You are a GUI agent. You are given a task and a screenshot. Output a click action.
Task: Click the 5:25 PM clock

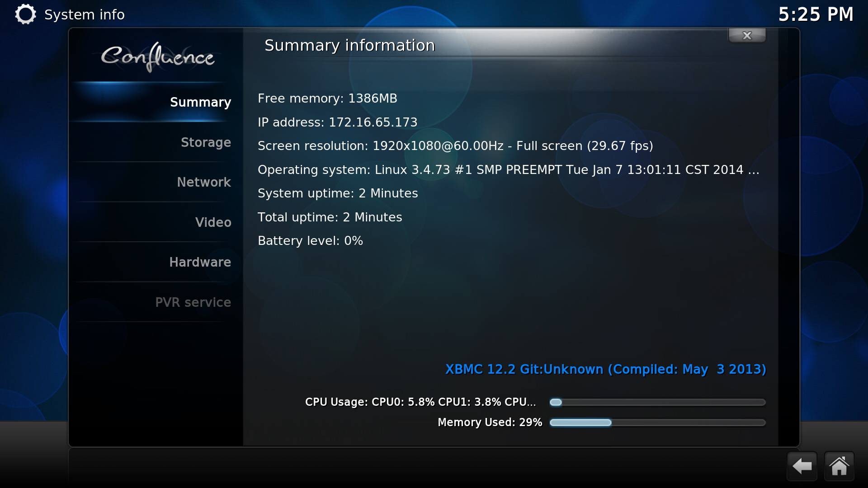[x=816, y=14]
